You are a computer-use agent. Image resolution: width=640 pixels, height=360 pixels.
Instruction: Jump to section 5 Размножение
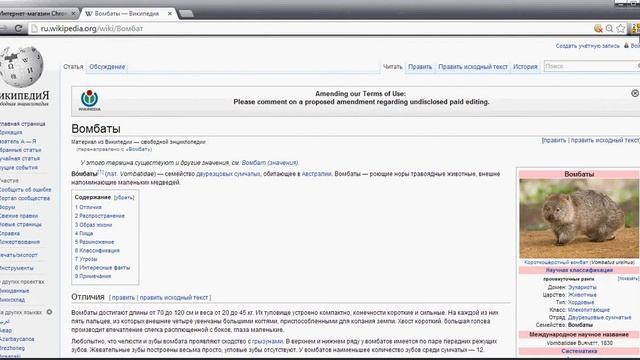click(x=94, y=242)
